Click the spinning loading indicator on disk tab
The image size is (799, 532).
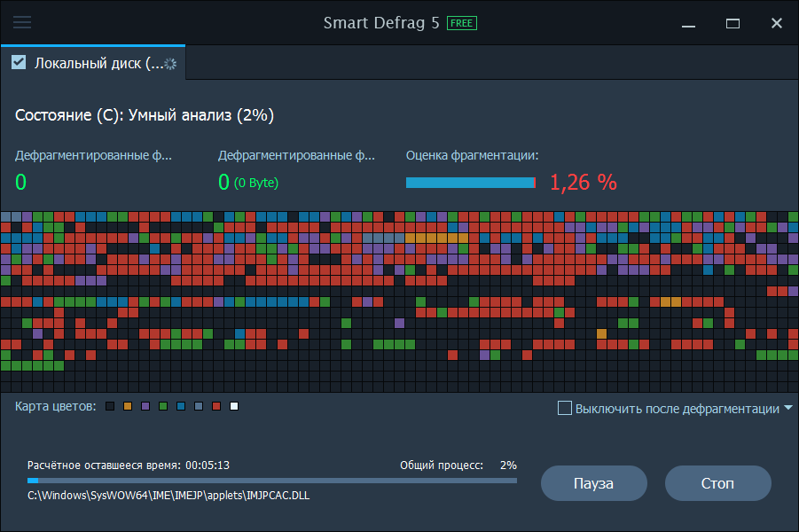tap(170, 64)
